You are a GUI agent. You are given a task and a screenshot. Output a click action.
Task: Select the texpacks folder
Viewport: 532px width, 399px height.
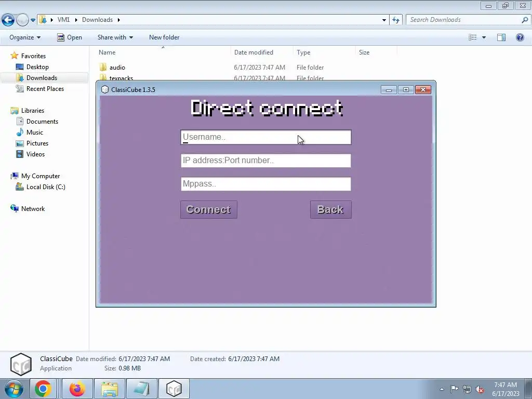coord(121,78)
